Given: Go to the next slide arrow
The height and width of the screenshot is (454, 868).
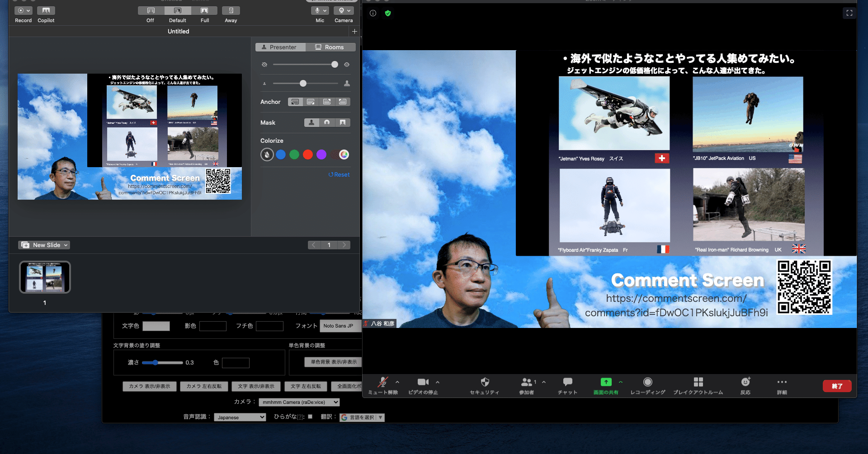Looking at the screenshot, I should click(x=344, y=245).
